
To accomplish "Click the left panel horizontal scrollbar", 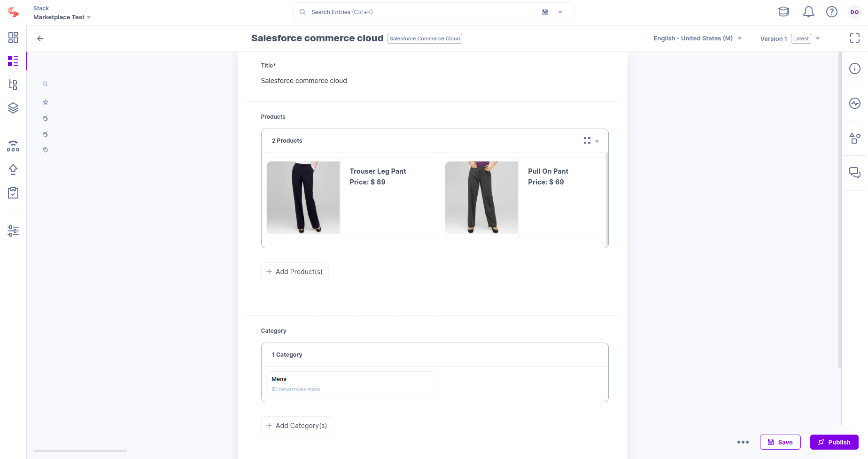I will click(x=80, y=451).
